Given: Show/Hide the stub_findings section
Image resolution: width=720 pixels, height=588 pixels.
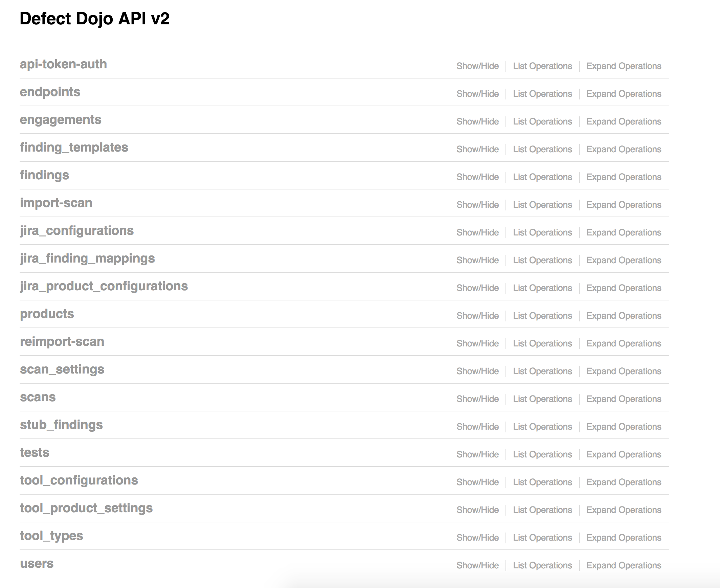Looking at the screenshot, I should pos(477,427).
